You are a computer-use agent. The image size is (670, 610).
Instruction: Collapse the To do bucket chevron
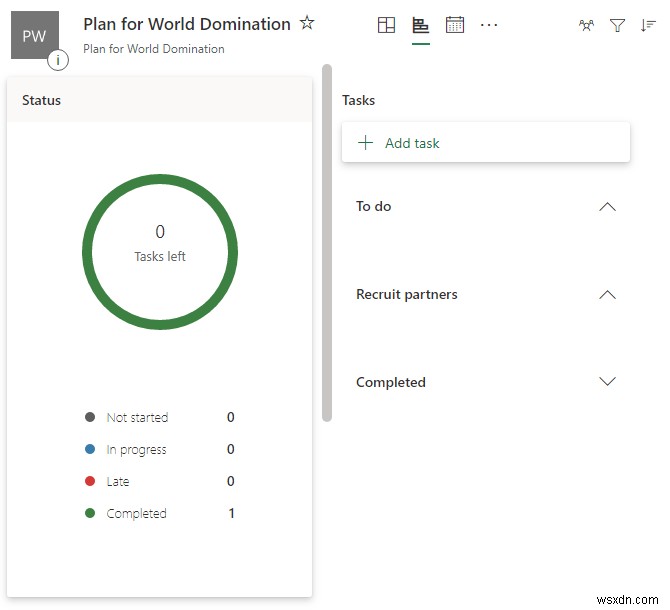coord(607,207)
